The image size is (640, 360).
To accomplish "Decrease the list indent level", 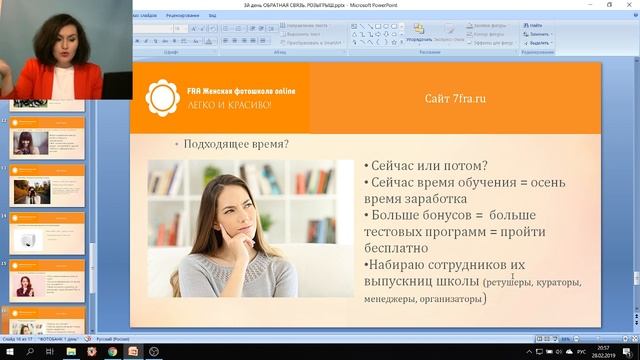I will click(253, 29).
